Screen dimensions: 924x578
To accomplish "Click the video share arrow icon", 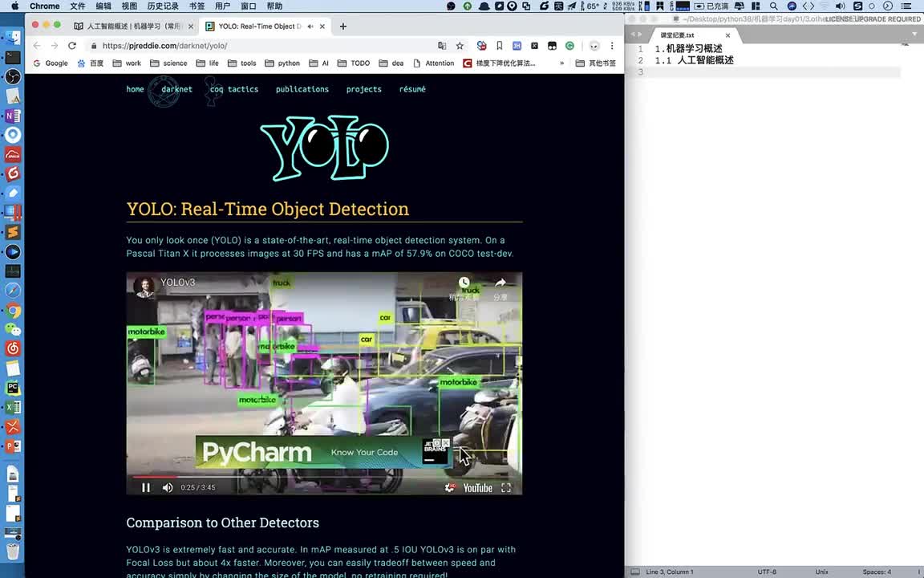I will [500, 283].
